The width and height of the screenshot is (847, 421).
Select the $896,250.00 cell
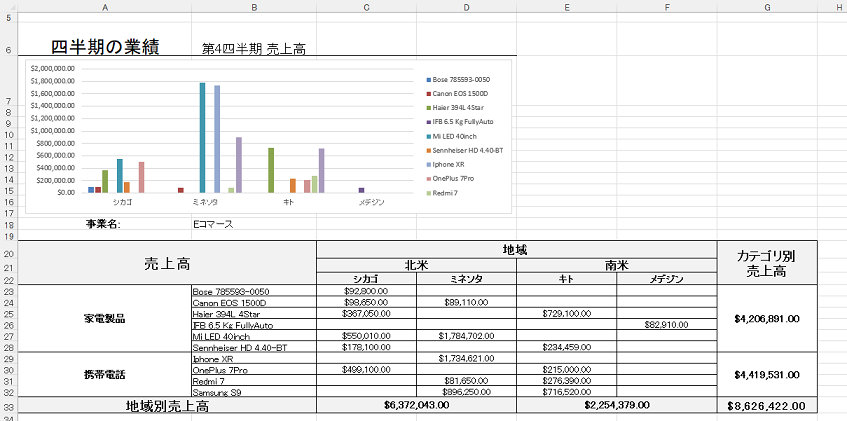466,392
